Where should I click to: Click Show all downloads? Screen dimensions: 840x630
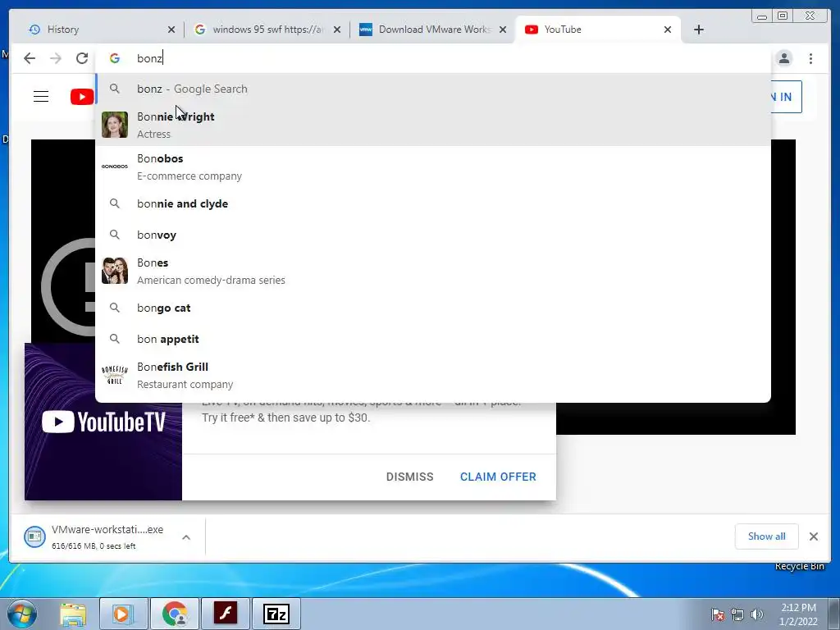point(767,536)
